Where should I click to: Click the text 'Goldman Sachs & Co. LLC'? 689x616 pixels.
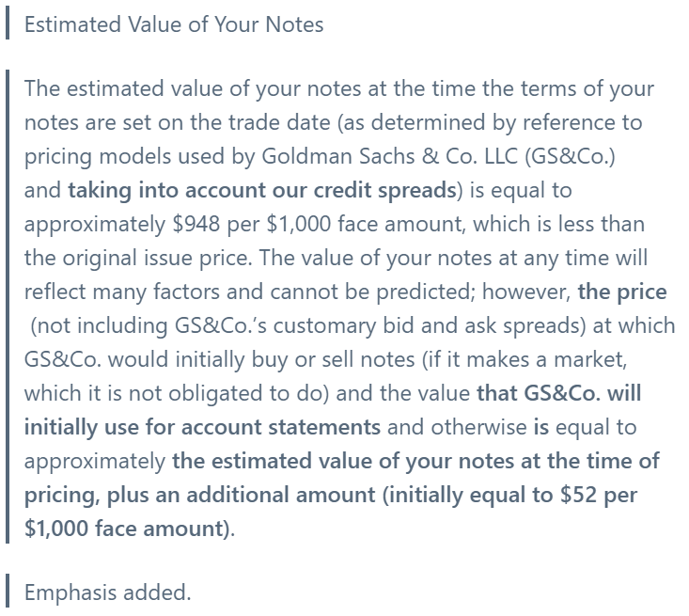tap(390, 156)
